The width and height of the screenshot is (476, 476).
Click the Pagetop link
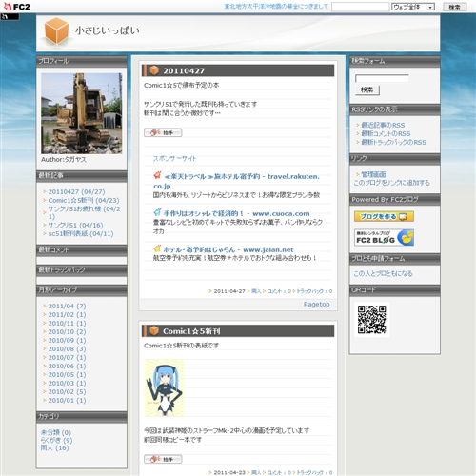316,305
